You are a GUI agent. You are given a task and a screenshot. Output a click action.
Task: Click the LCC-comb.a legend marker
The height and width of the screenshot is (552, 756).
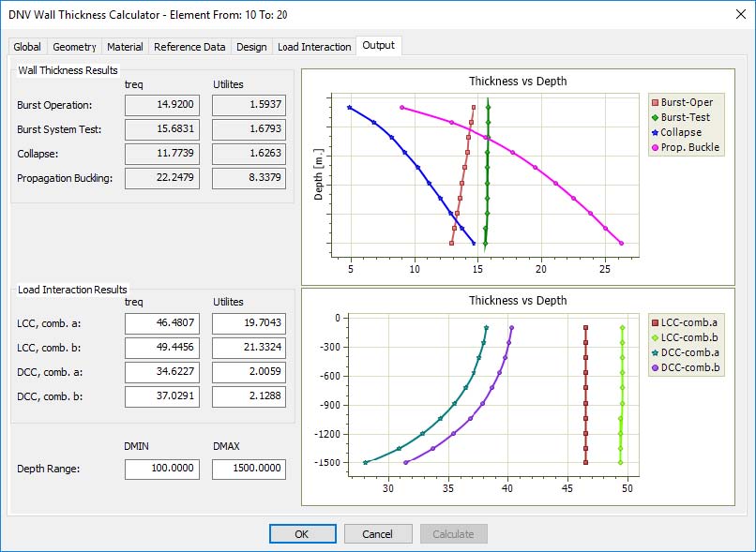point(655,322)
